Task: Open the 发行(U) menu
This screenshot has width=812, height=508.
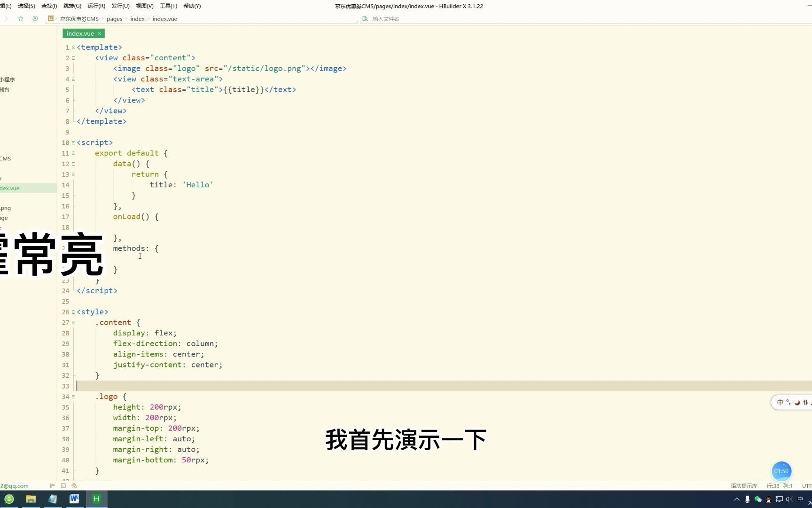Action: click(120, 6)
